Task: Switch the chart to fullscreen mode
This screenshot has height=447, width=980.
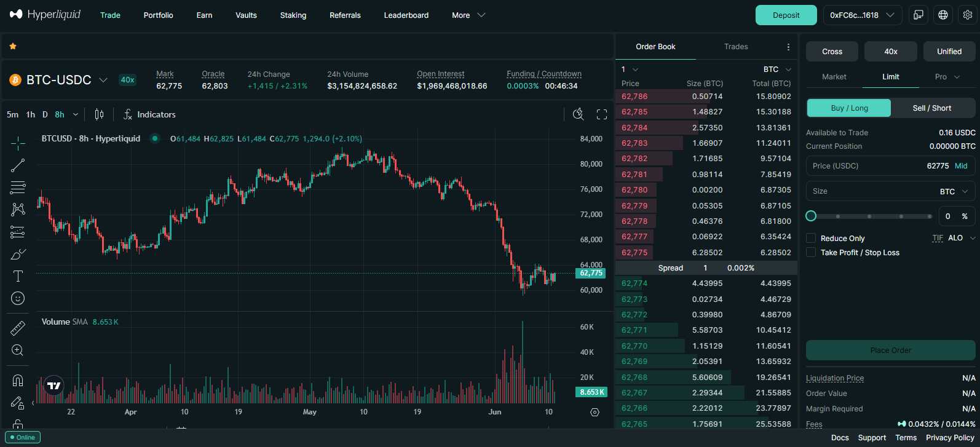Action: [602, 114]
